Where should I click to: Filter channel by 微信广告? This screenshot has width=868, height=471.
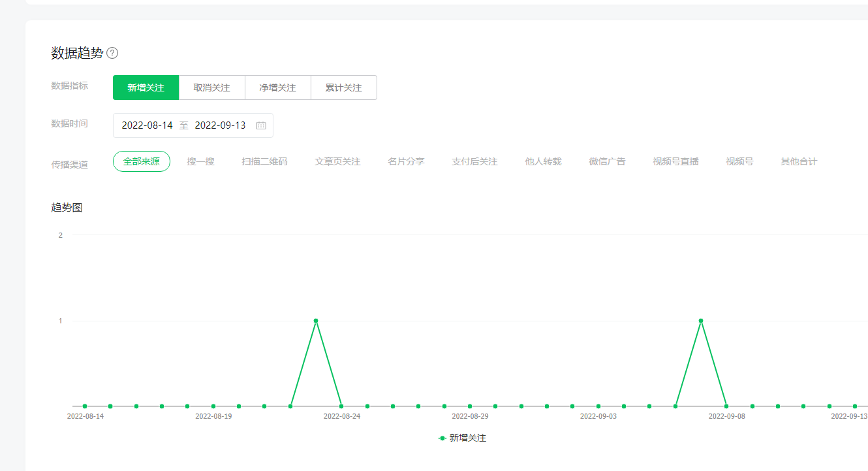click(x=607, y=161)
